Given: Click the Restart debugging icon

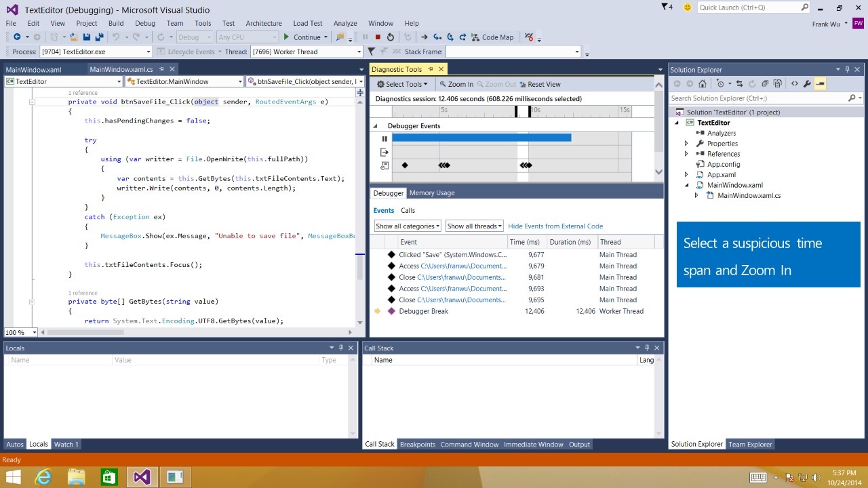Looking at the screenshot, I should click(x=390, y=37).
